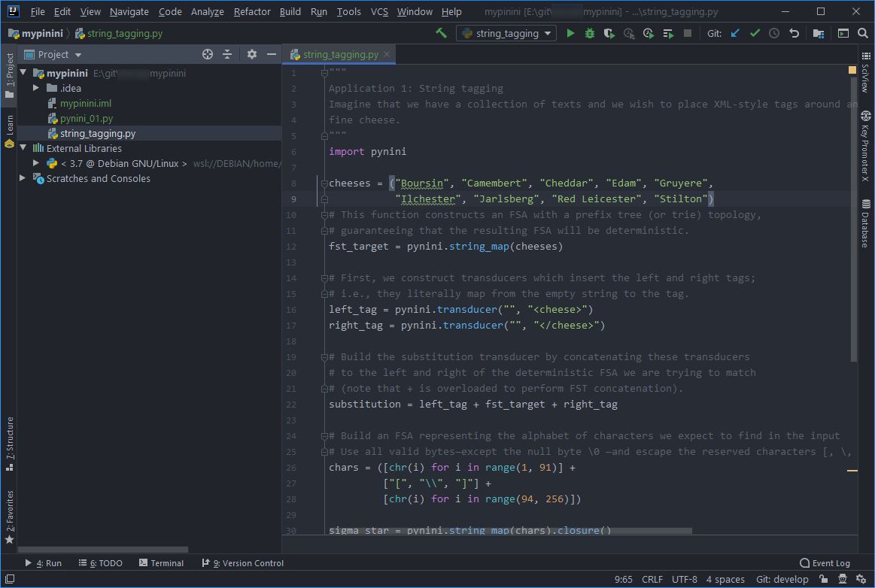
Task: Open the Learn side tool window
Action: point(9,132)
